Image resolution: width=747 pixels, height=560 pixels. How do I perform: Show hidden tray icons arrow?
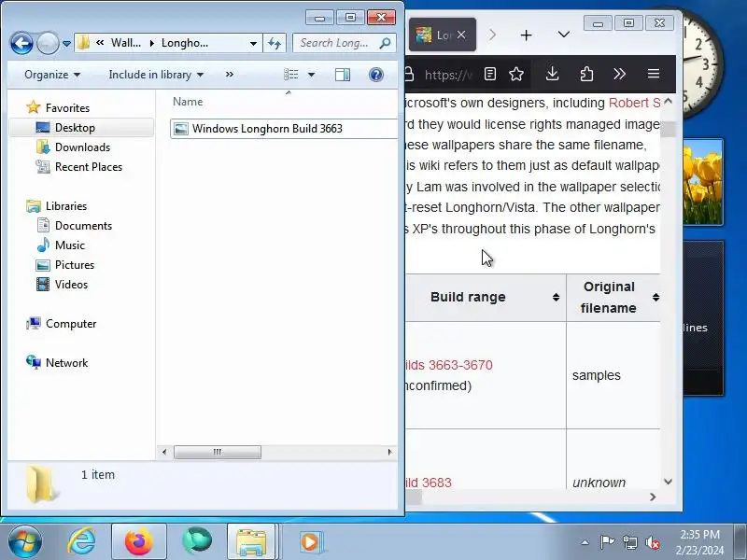(585, 542)
